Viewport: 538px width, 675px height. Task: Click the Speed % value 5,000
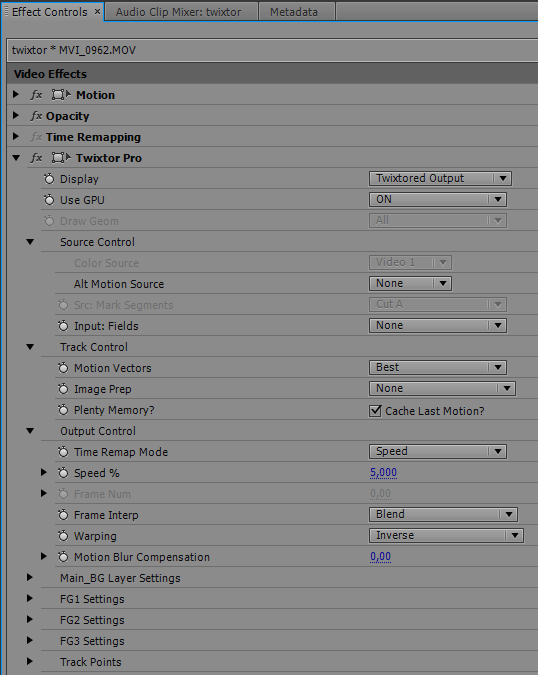click(383, 473)
